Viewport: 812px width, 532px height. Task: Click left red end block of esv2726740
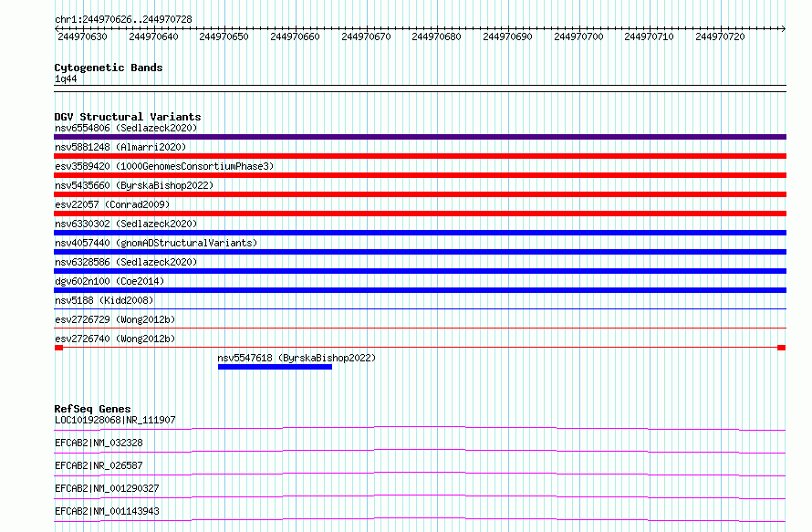[58, 348]
